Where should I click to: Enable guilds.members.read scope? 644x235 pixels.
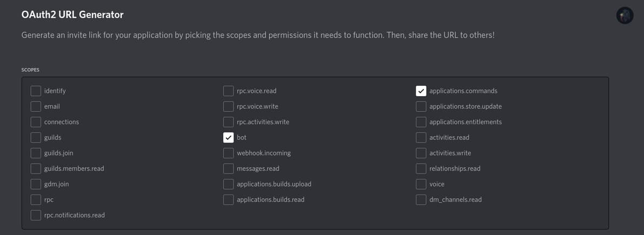(36, 169)
